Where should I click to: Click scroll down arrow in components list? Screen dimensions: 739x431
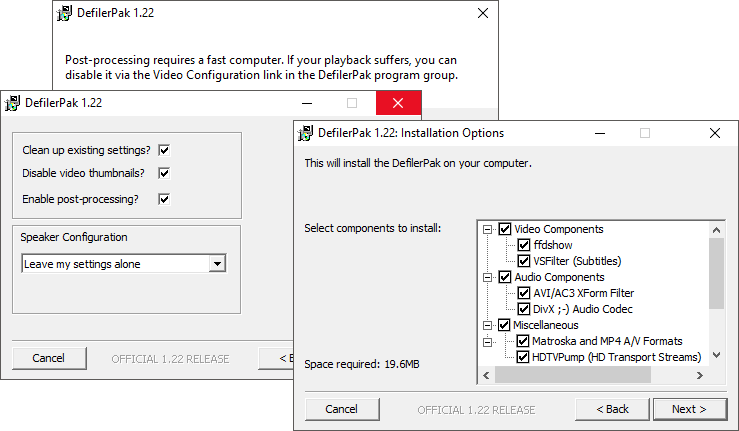tap(716, 355)
